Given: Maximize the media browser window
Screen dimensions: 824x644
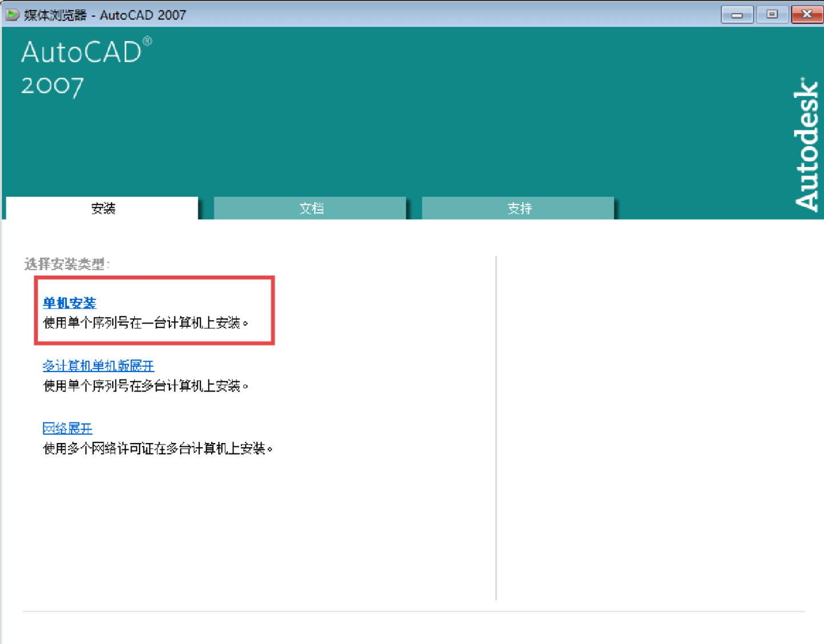Looking at the screenshot, I should click(x=772, y=14).
